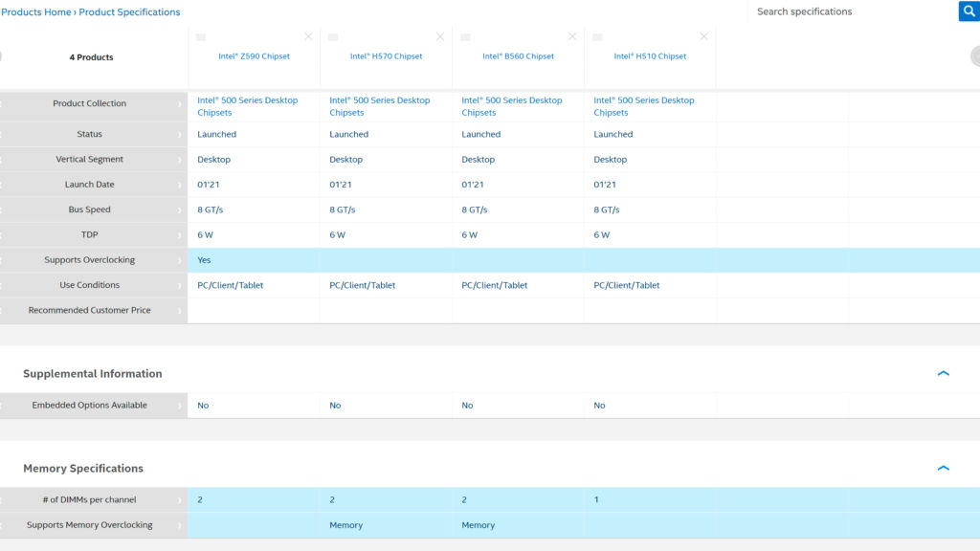980x551 pixels.
Task: Click the blue search magnifier button
Action: tap(969, 11)
